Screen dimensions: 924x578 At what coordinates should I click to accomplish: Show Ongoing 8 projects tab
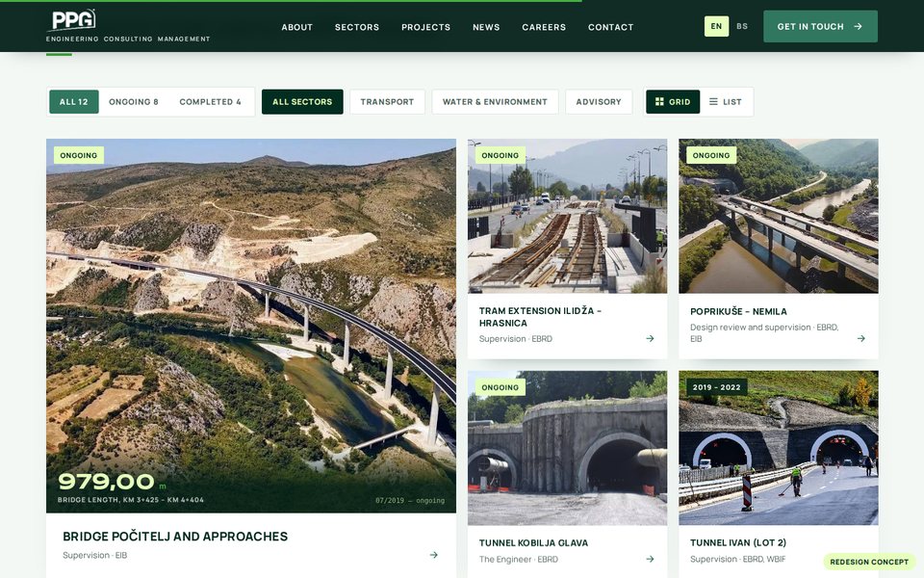134,101
